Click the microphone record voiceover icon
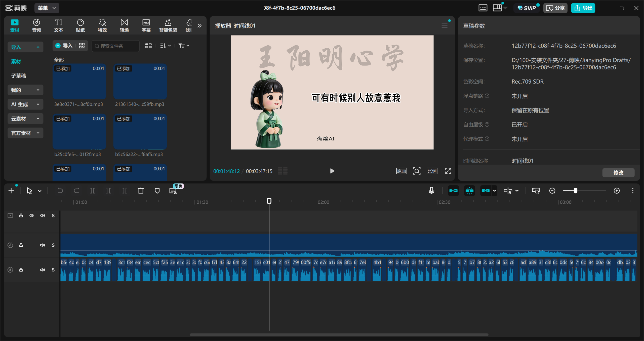Viewport: 644px width, 341px height. coord(431,191)
